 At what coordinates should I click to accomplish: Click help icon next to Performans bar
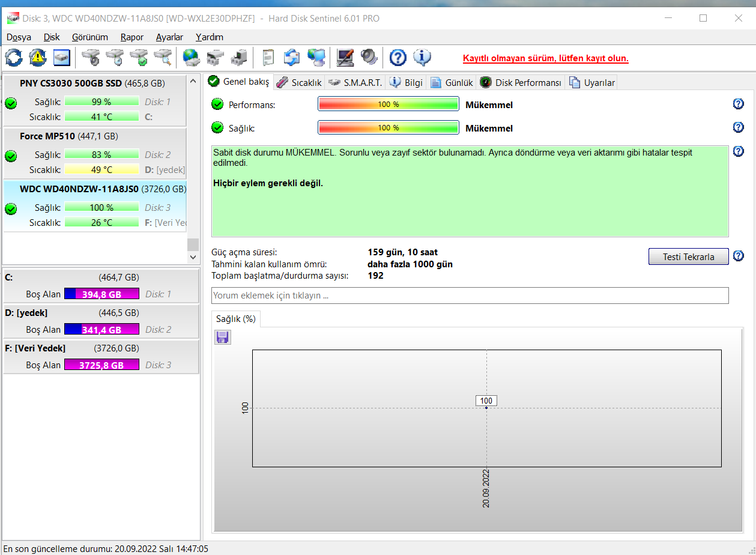[739, 104]
